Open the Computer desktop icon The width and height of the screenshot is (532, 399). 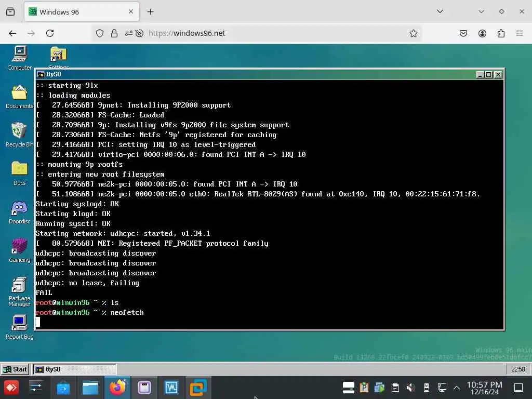(x=19, y=58)
